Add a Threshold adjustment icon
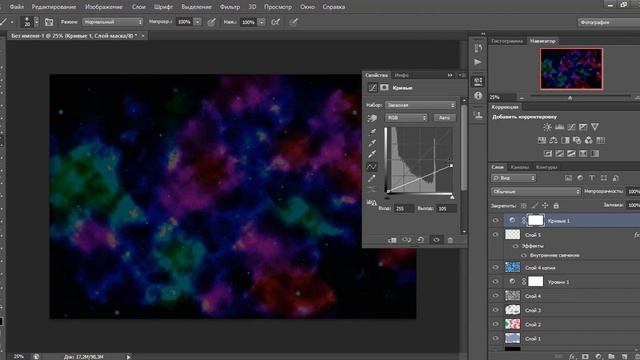 pos(571,154)
